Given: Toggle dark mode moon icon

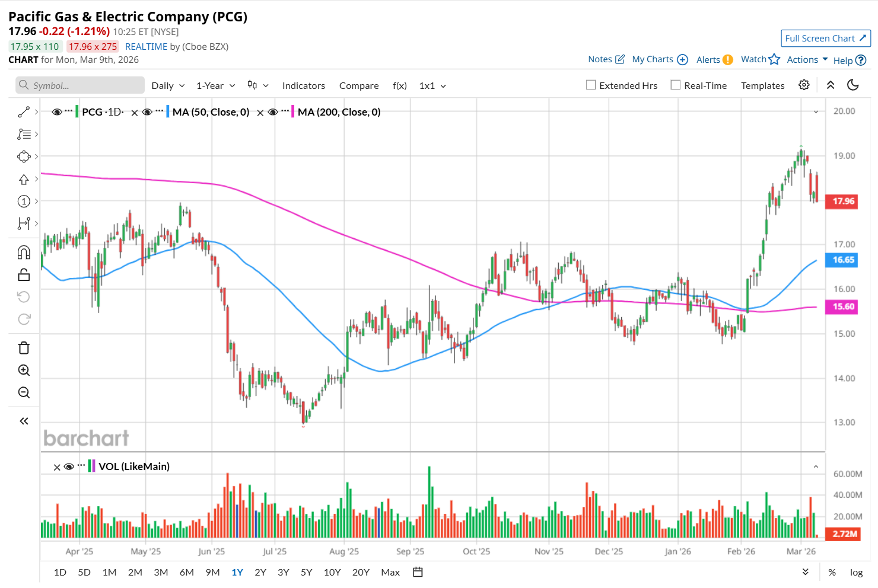Looking at the screenshot, I should point(853,85).
